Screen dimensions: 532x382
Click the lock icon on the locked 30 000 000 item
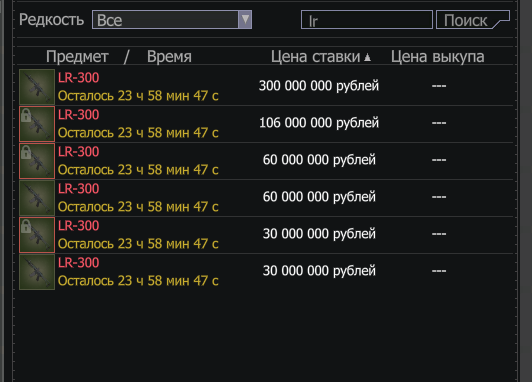pyautogui.click(x=26, y=226)
